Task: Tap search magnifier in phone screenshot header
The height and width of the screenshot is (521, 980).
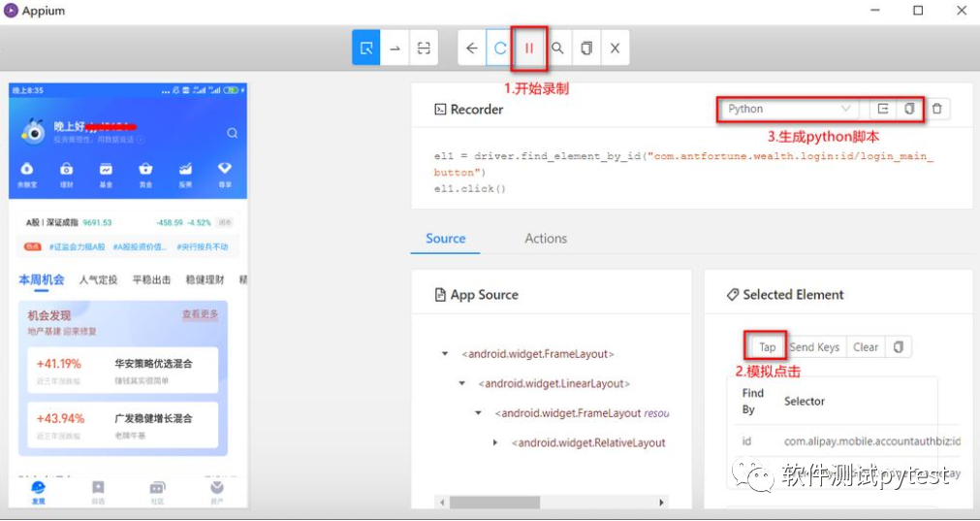Action: coord(232,133)
